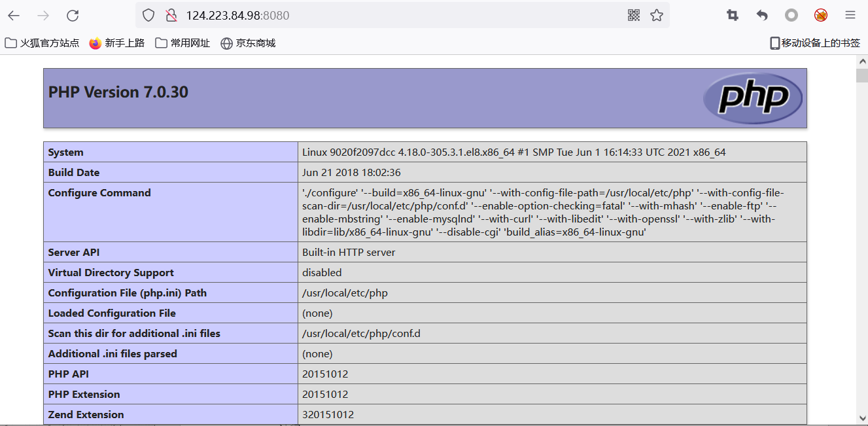Click the 320151012 value
Screen dimensions: 868x426
tap(328, 415)
